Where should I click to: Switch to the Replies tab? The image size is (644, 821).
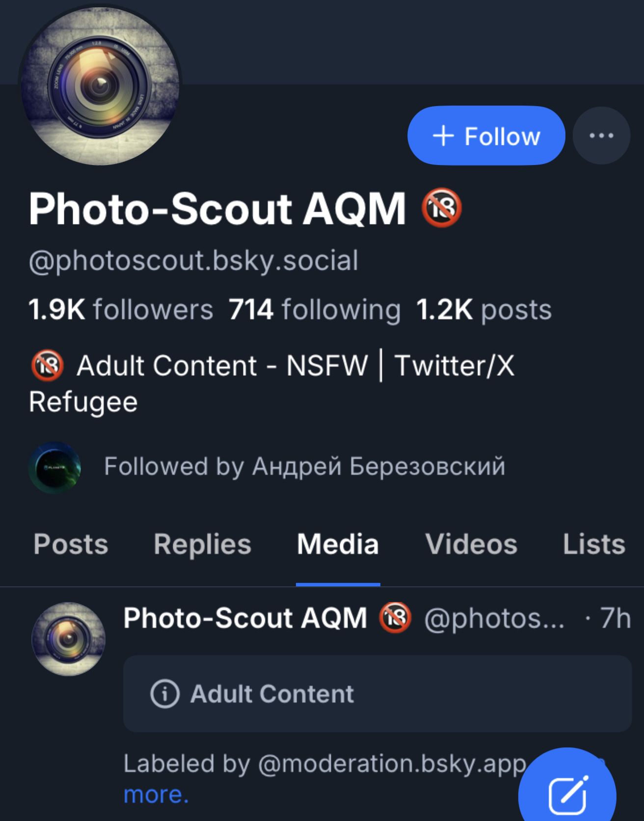202,544
